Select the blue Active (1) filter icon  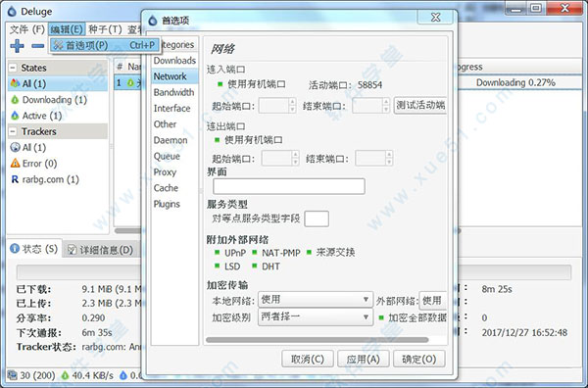(x=15, y=116)
